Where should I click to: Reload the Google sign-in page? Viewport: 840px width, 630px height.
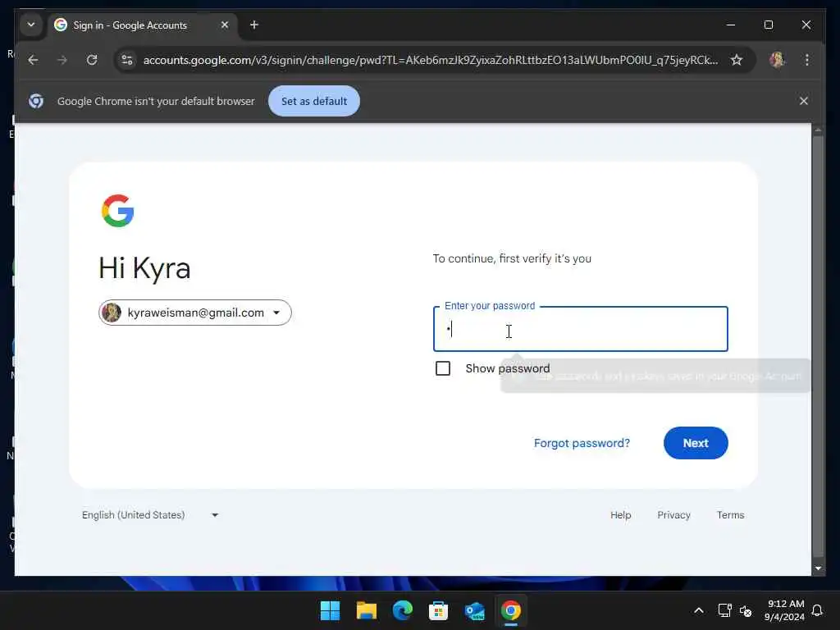[92, 60]
